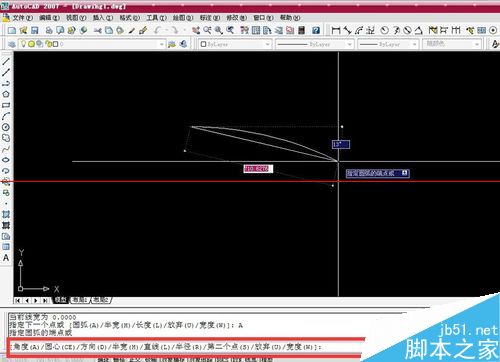Open the 帮助 (Help) menu
Image resolution: width=500 pixels, height=362 pixels.
click(x=290, y=18)
